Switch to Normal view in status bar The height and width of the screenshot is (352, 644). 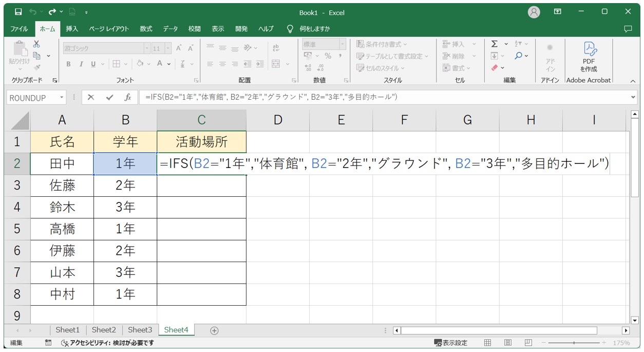click(488, 343)
